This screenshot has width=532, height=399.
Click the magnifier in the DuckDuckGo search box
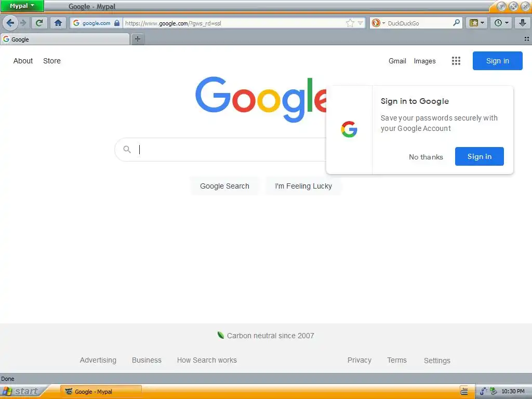coord(456,23)
